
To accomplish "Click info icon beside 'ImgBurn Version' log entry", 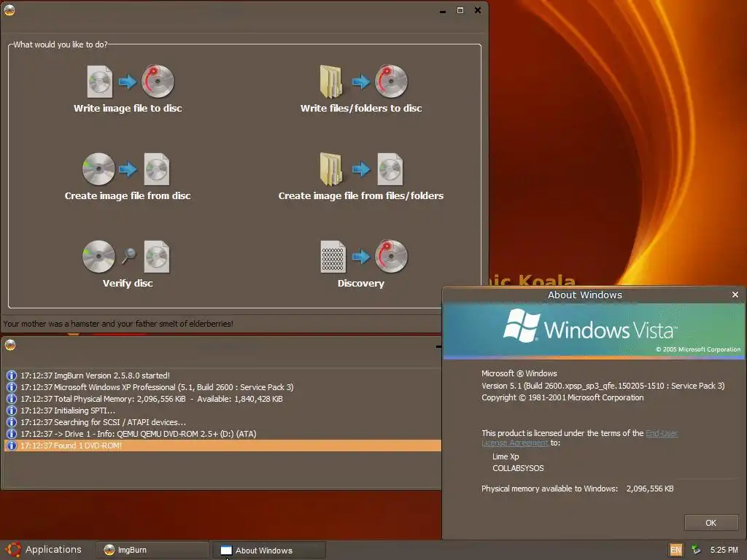I will tap(12, 376).
